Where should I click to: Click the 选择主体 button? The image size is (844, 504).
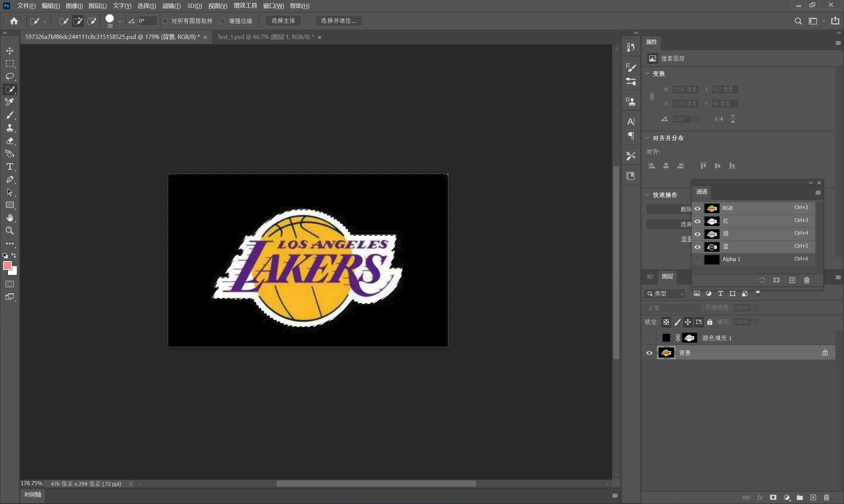pyautogui.click(x=283, y=21)
